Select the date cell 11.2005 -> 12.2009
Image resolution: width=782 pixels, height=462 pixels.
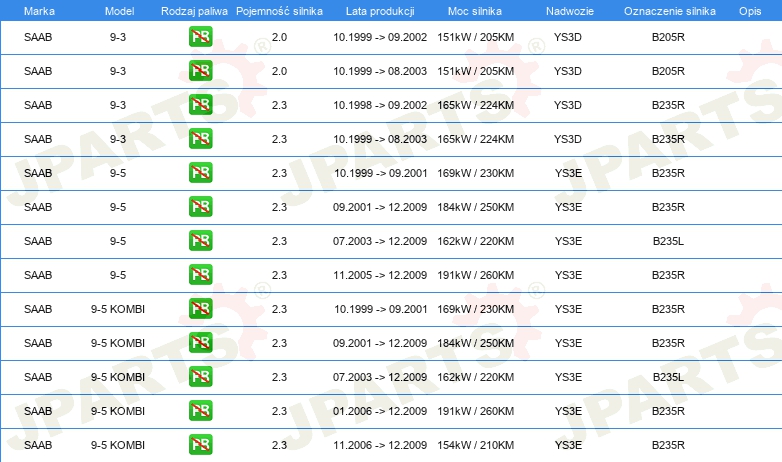380,275
